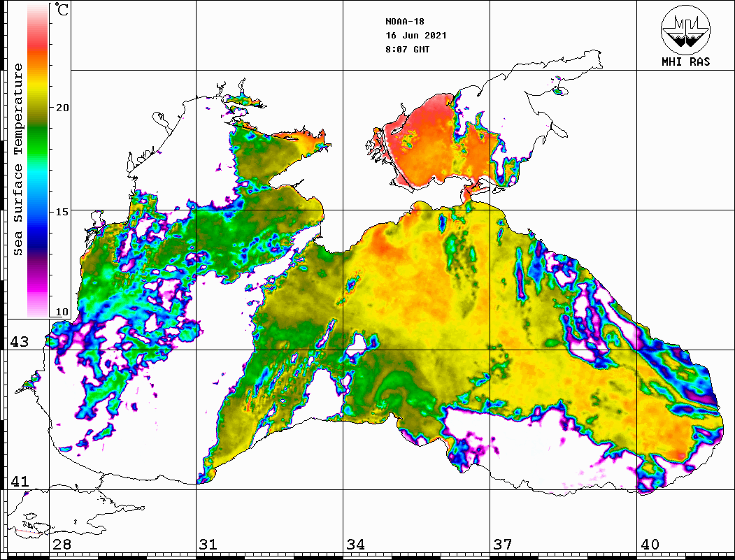
Task: Click the MHI RAS caption text
Action: point(685,62)
